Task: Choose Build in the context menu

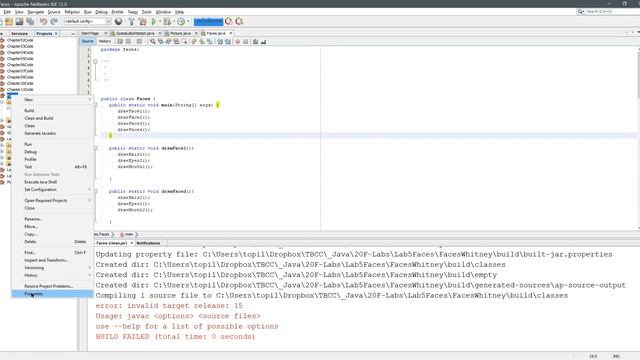Action: [x=52, y=111]
